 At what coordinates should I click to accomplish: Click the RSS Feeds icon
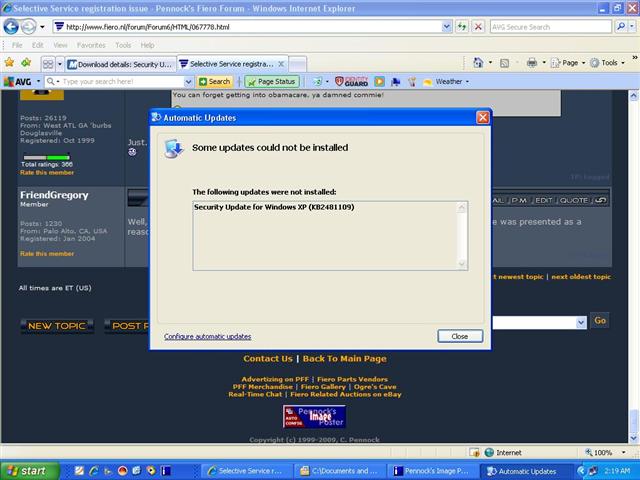504,63
